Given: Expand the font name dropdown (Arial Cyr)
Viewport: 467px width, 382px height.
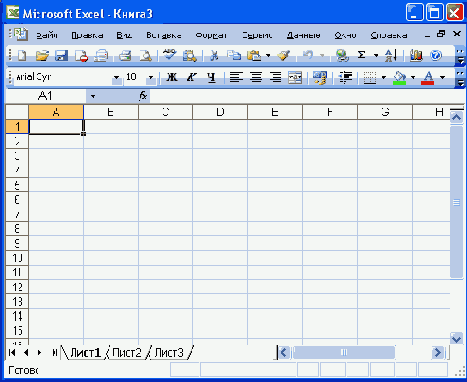Looking at the screenshot, I should point(116,77).
